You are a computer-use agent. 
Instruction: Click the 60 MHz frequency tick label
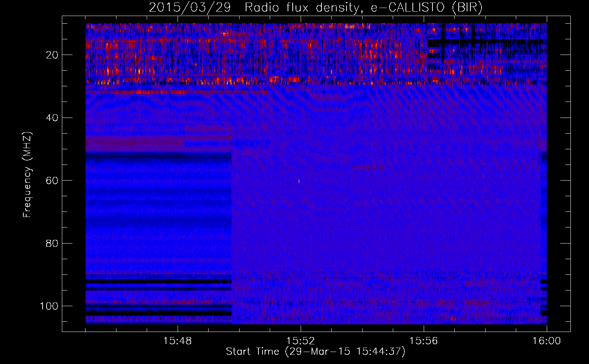[52, 181]
